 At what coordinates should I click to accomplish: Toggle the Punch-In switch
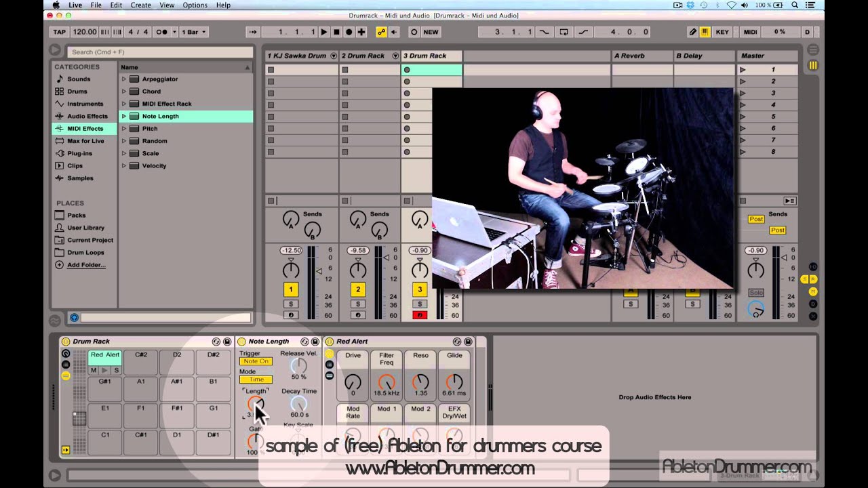coord(544,32)
